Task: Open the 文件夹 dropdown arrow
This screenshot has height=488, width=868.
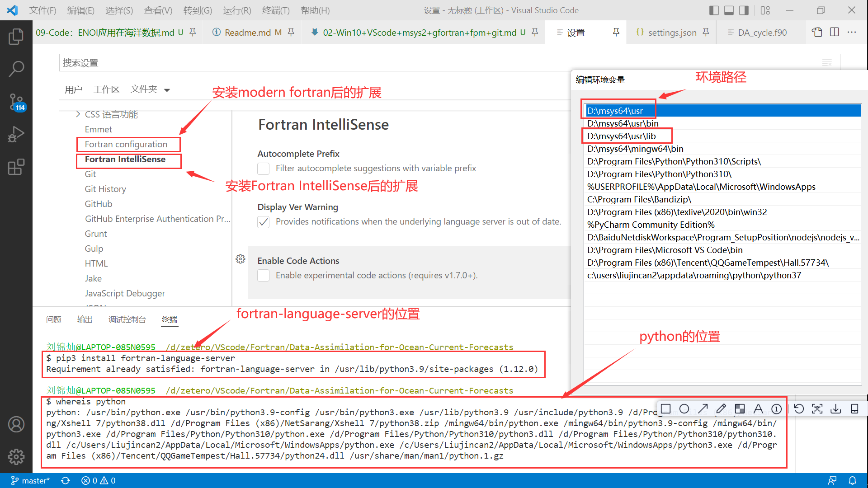Action: click(167, 90)
